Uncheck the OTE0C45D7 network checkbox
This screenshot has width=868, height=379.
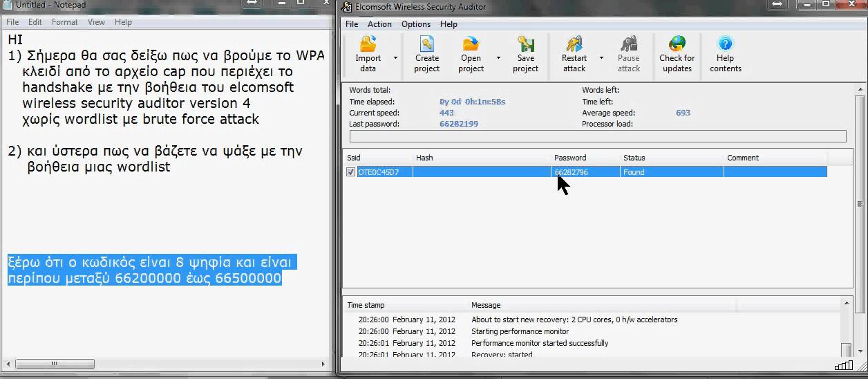[351, 172]
